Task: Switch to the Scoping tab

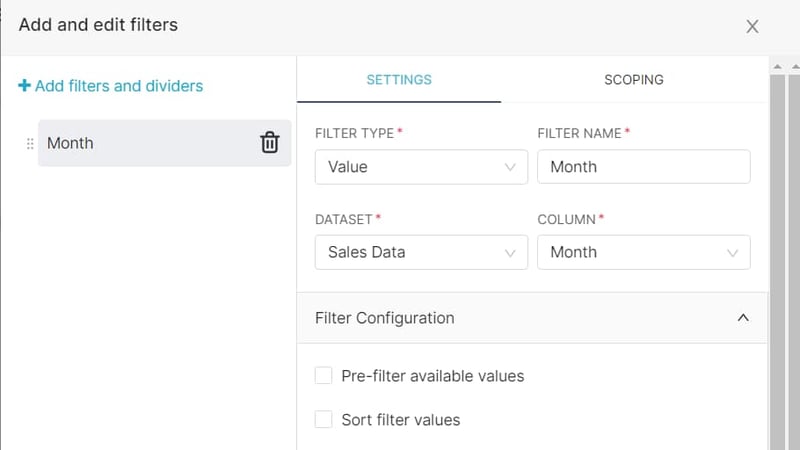Action: pyautogui.click(x=634, y=80)
